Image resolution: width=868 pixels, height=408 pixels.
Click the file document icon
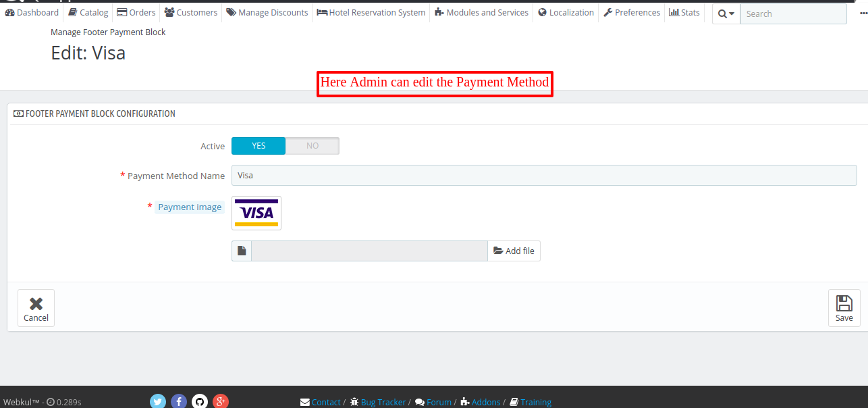[242, 251]
